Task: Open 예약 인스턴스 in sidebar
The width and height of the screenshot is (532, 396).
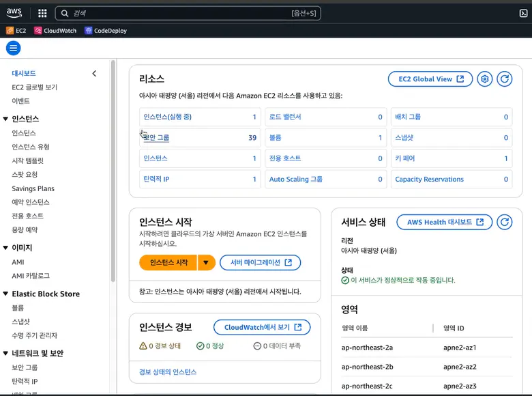Action: tap(31, 202)
